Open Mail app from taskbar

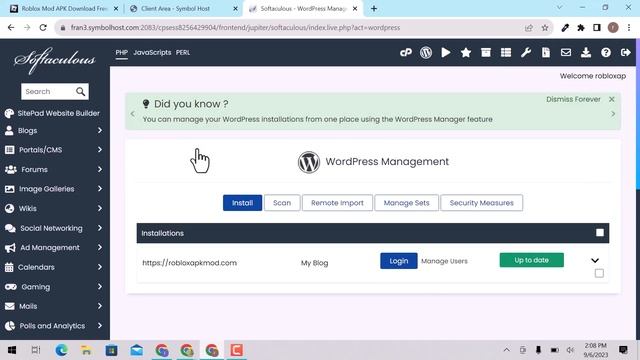pyautogui.click(x=137, y=350)
